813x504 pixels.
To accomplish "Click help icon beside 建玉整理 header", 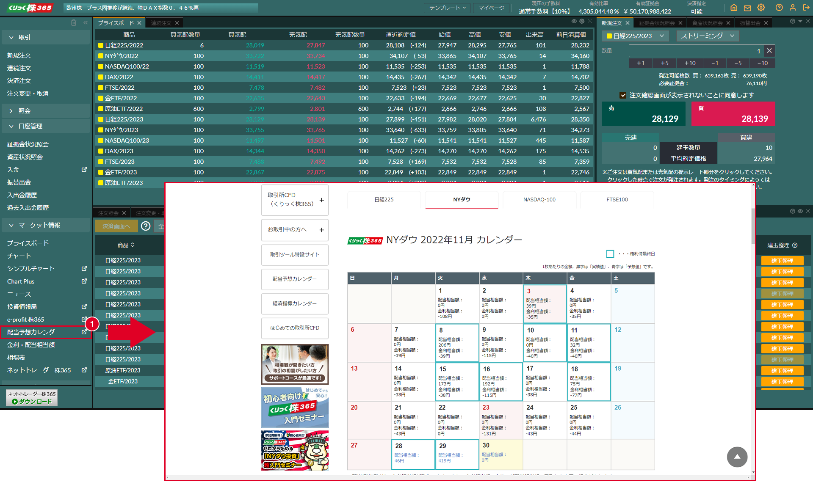I will (795, 245).
